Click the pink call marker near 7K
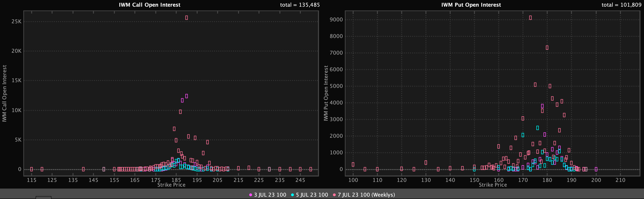Image resolution: width=644 pixels, height=199 pixels. point(174,129)
